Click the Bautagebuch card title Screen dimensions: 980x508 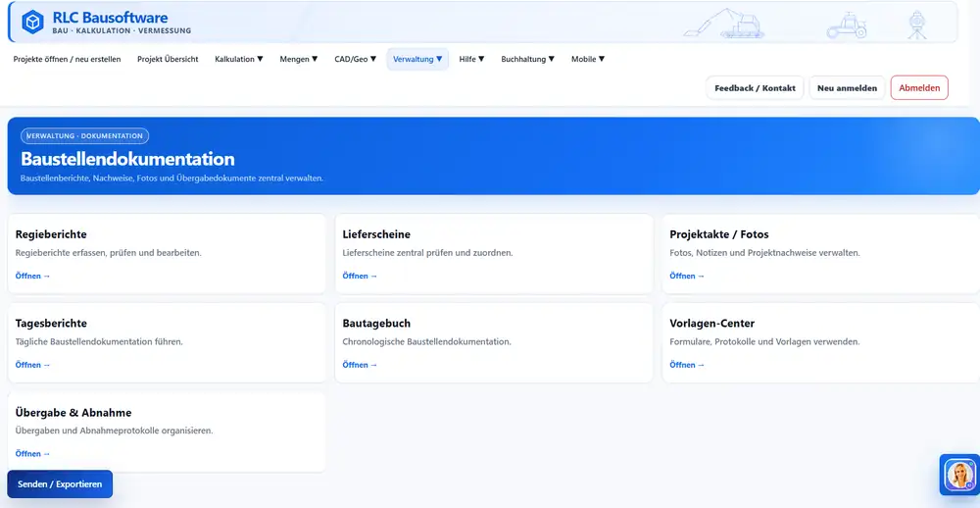tap(376, 324)
